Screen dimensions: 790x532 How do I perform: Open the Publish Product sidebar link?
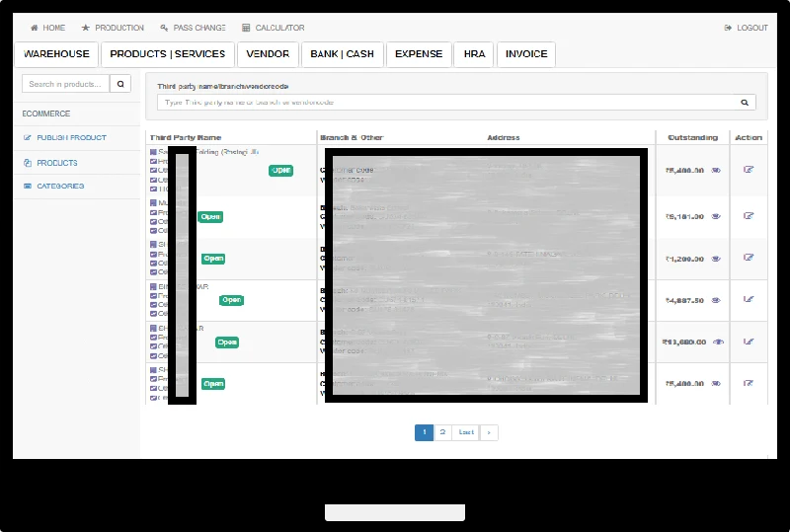point(71,137)
